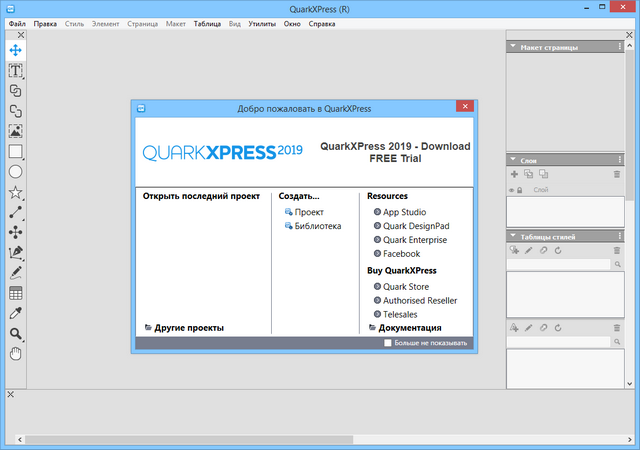Viewport: 640px width, 450px height.
Task: Toggle the eye visibility icon in layers panel
Action: point(512,189)
